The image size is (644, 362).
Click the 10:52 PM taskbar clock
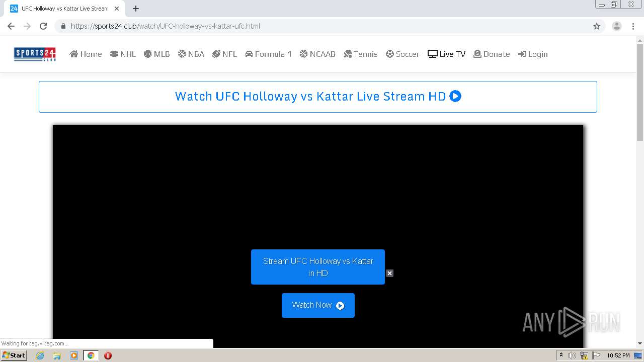[618, 355]
